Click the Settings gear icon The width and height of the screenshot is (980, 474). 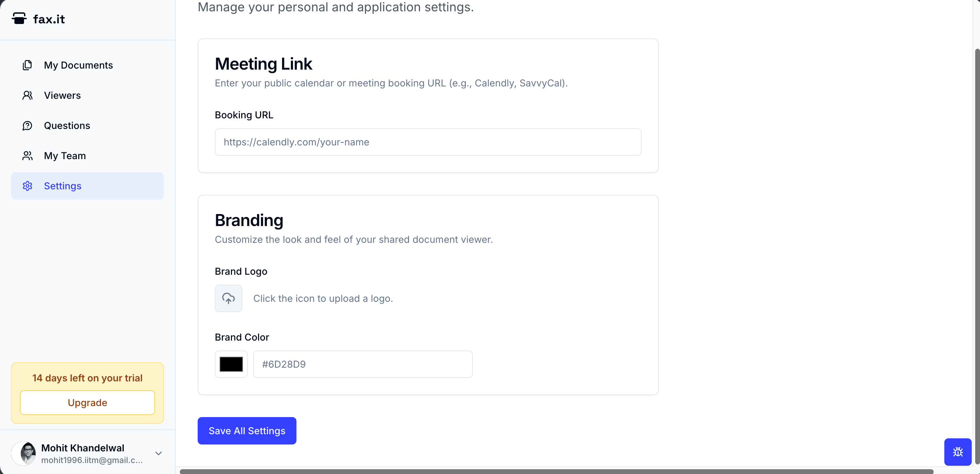(x=27, y=186)
